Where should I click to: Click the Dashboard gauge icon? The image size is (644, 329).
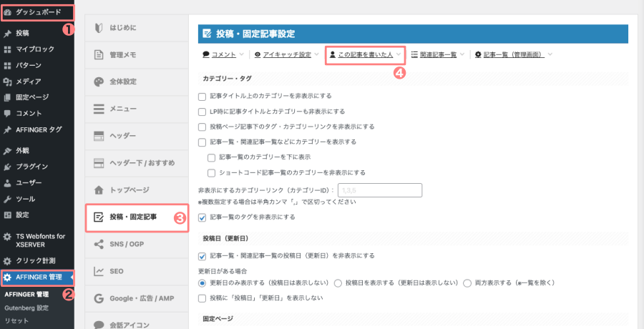8,12
